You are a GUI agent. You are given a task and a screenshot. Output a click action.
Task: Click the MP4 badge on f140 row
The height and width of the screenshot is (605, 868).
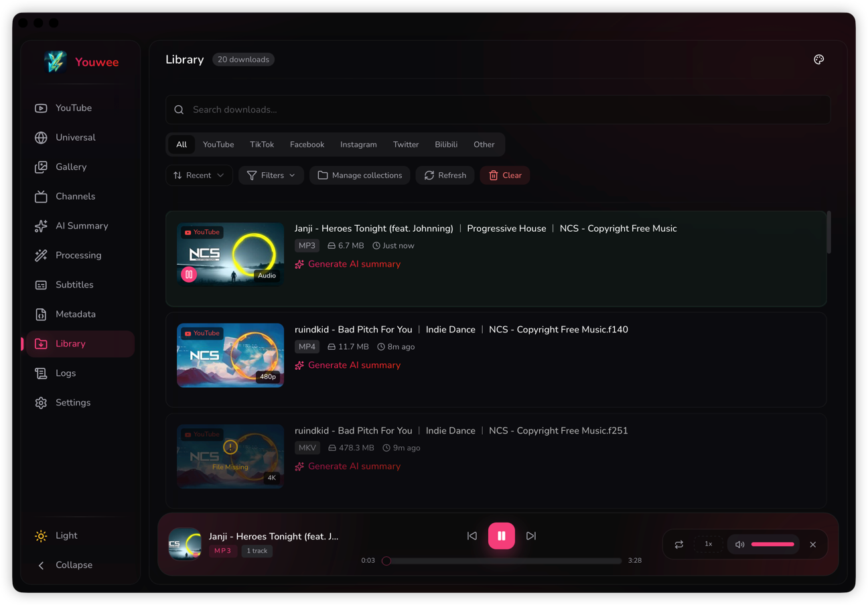[307, 347]
